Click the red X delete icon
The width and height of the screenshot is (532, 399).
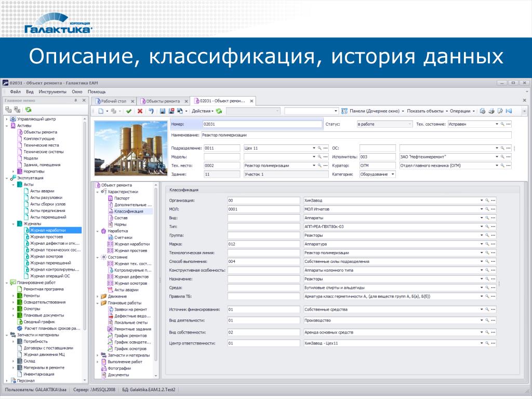point(140,111)
